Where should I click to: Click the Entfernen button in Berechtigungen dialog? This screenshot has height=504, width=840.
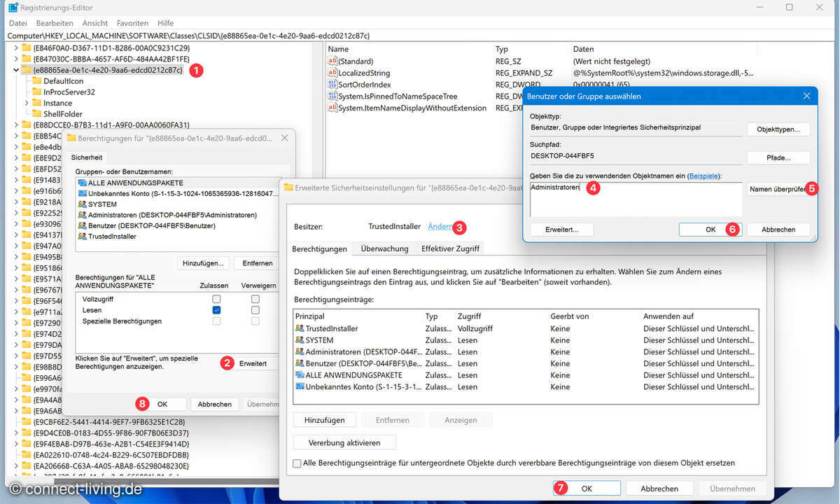click(x=257, y=263)
